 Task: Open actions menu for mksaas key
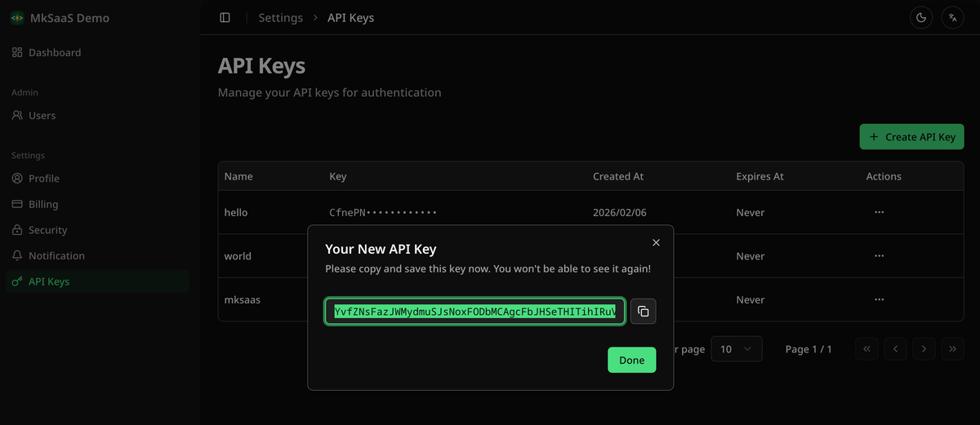879,299
